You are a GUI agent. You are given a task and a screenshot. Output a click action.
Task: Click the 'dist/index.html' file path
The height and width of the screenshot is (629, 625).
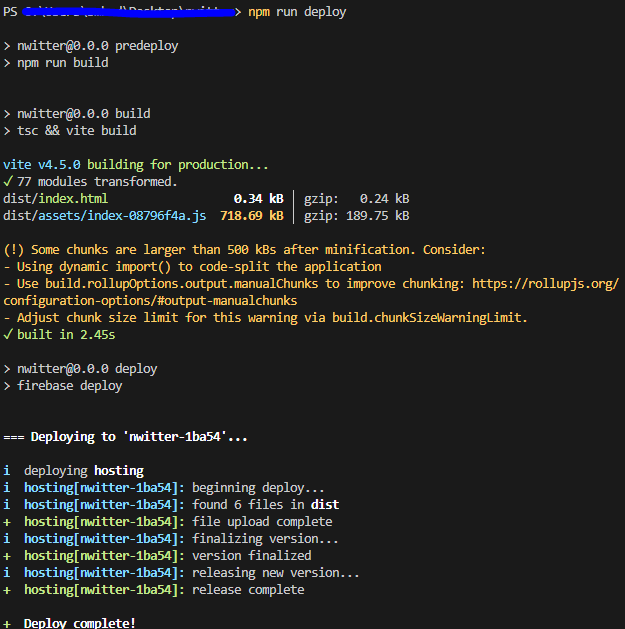[55, 199]
